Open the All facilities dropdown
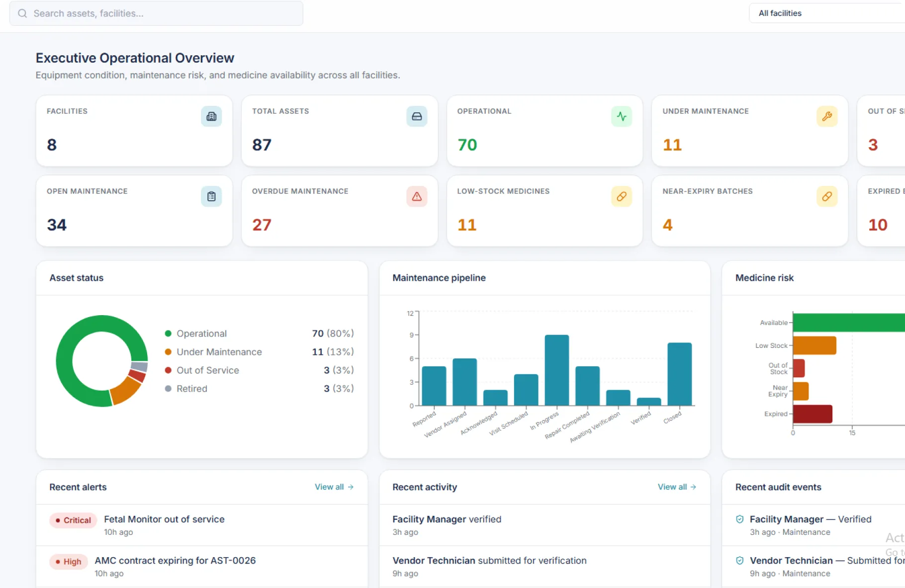905x588 pixels. pyautogui.click(x=826, y=13)
